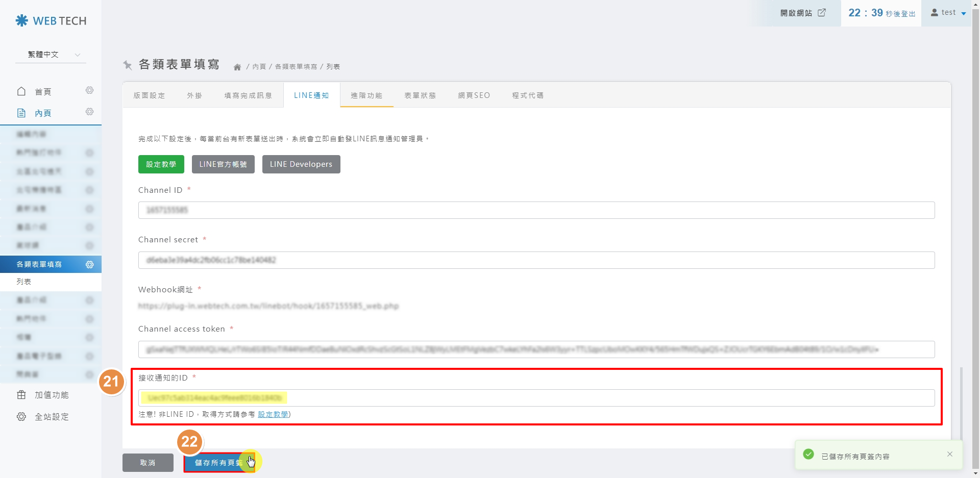Click the 儲存所有頁籤 save button
Image resolution: width=980 pixels, height=478 pixels.
[218, 463]
